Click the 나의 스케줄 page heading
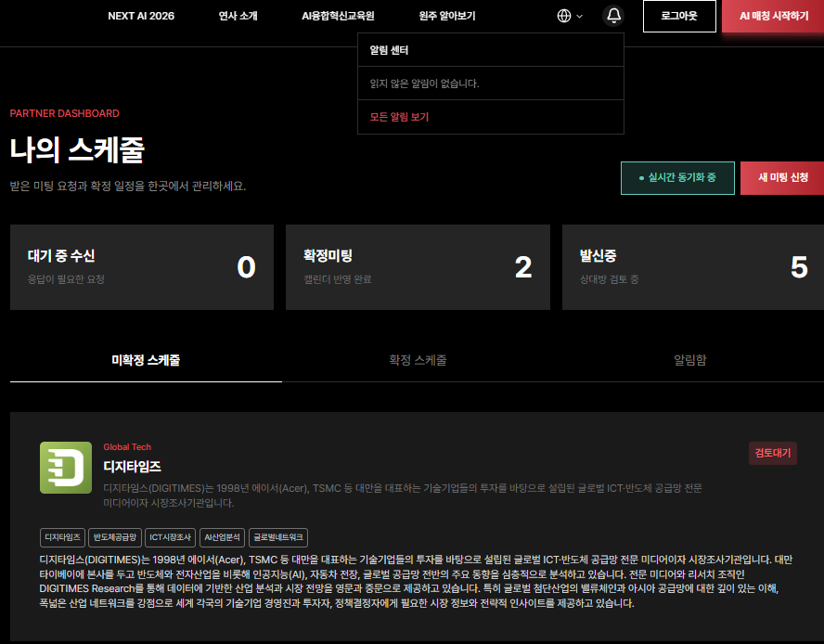Viewport: 824px width, 644px height. click(x=77, y=149)
